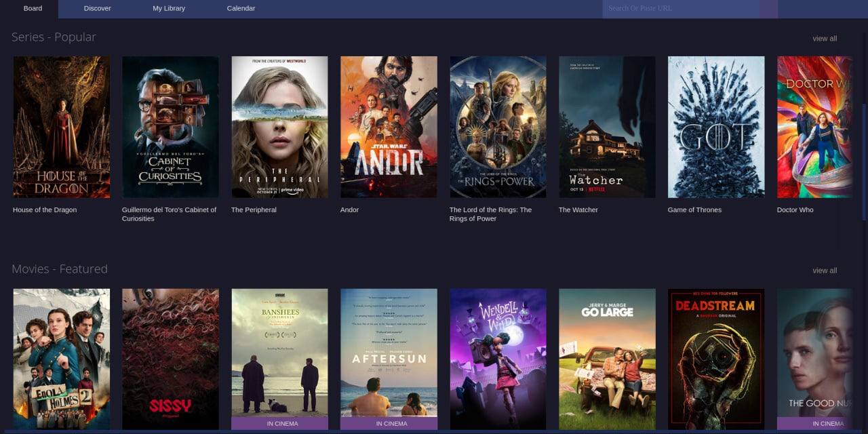View all Series - Popular titles
868x434 pixels.
pyautogui.click(x=825, y=39)
